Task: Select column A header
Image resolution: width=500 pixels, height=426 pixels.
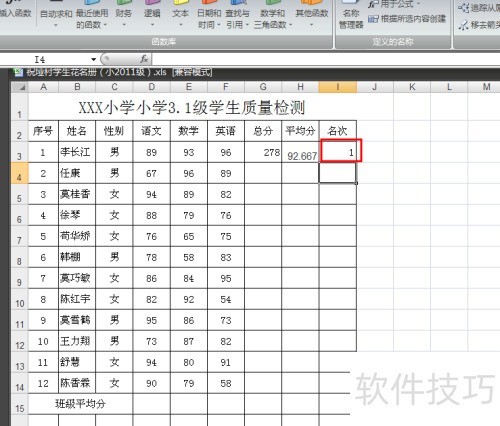Action: point(43,87)
